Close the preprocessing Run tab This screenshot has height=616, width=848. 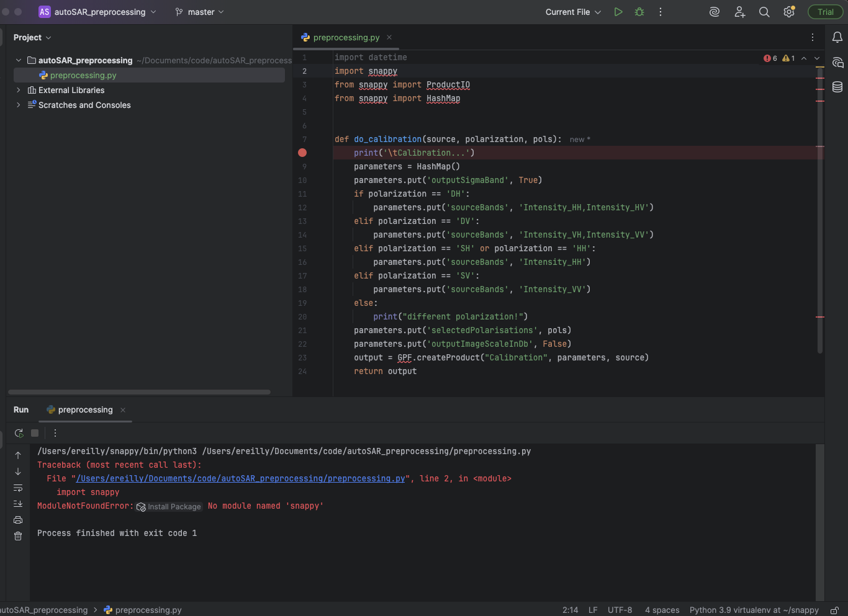point(123,410)
